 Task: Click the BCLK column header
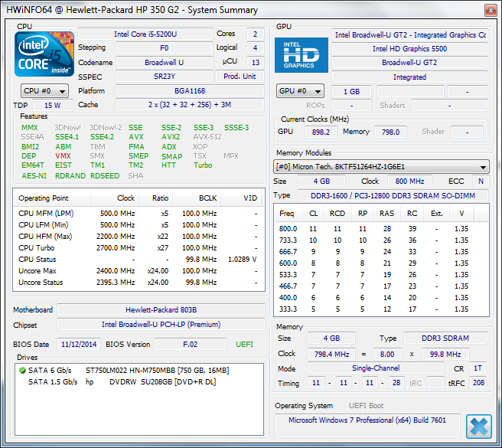click(197, 198)
